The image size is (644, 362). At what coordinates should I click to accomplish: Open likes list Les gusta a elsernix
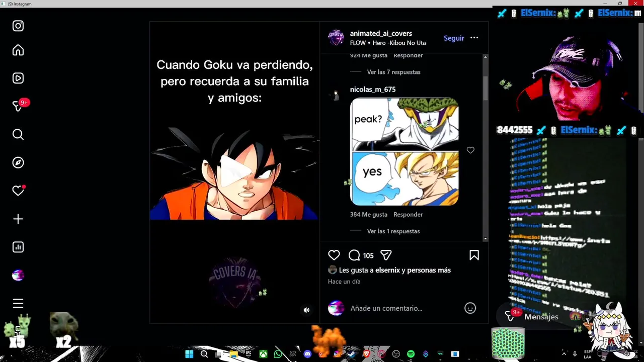coord(395,270)
